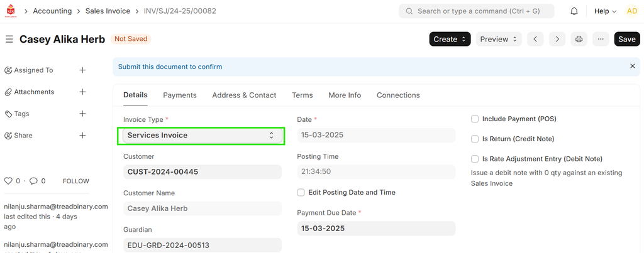Add assignee with Assigned To plus
644x253 pixels.
tap(82, 70)
